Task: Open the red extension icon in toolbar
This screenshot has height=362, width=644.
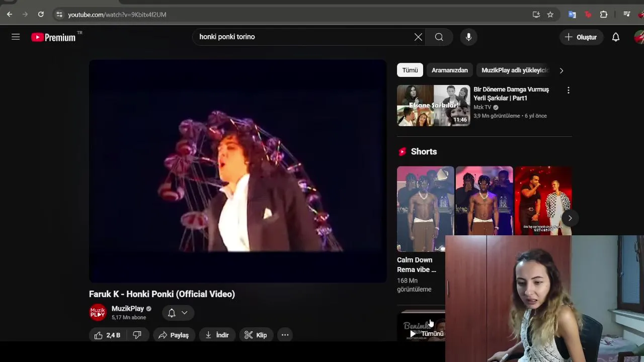Action: coord(588,15)
